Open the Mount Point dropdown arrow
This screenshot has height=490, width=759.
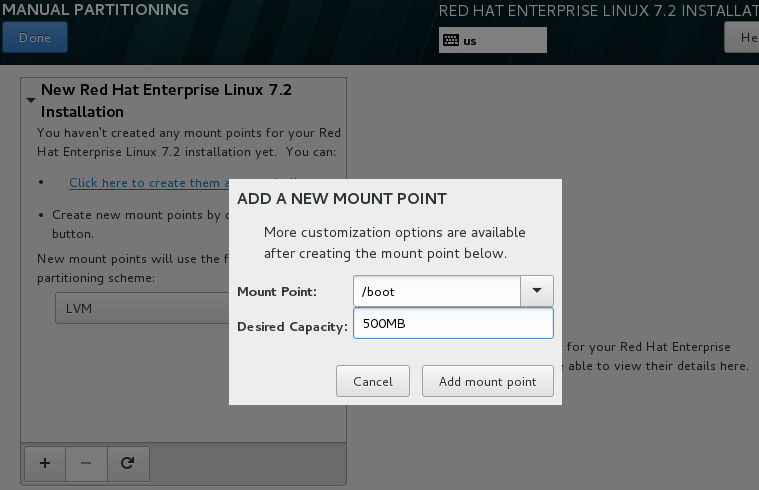[537, 291]
